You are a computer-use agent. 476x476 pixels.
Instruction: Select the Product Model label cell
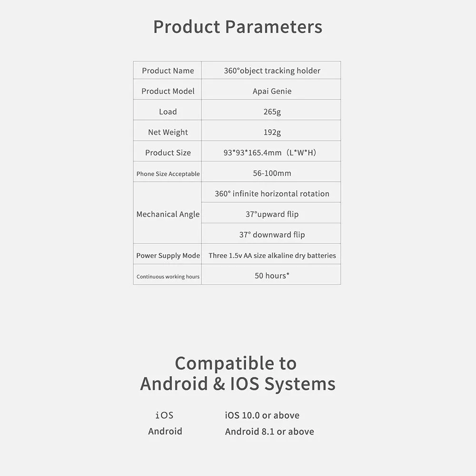pos(168,91)
